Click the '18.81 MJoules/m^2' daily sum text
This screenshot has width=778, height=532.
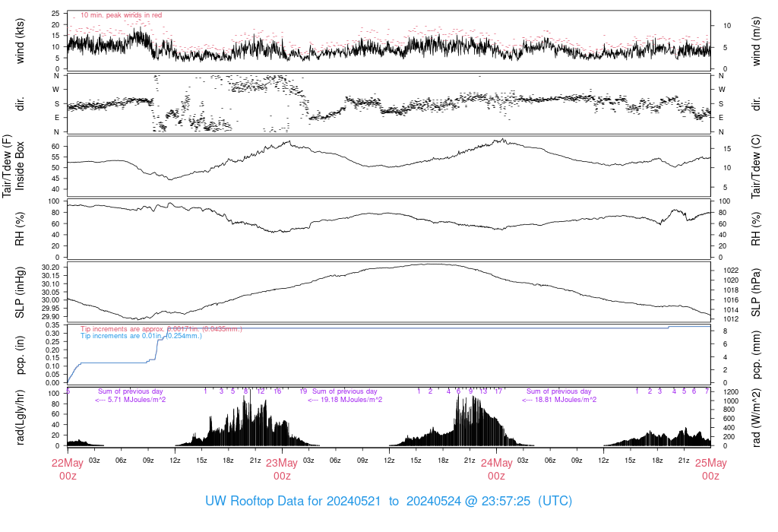click(565, 400)
